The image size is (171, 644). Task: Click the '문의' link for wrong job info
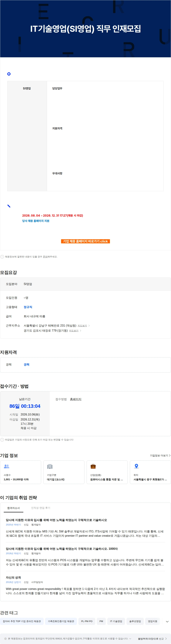pos(45,257)
